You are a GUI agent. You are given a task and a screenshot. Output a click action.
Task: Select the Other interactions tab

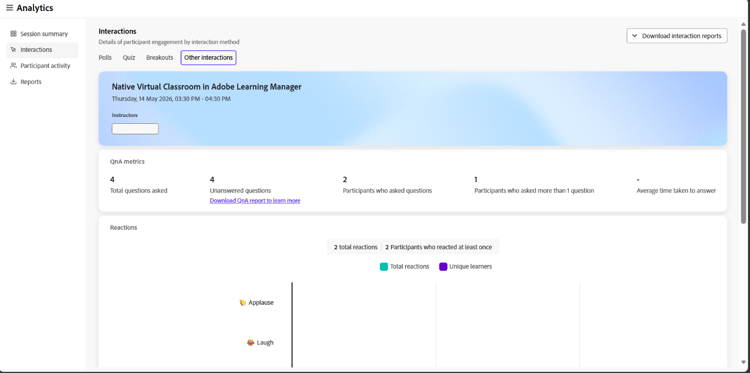pyautogui.click(x=209, y=57)
